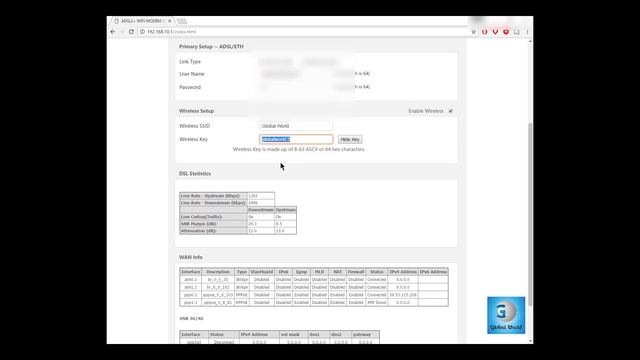Click 'Line Rate - Upstream (Kbps)' cell
This screenshot has height=360, width=640.
[213, 196]
